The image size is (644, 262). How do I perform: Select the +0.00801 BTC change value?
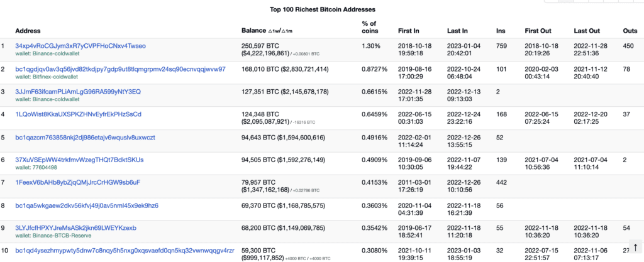(x=306, y=54)
